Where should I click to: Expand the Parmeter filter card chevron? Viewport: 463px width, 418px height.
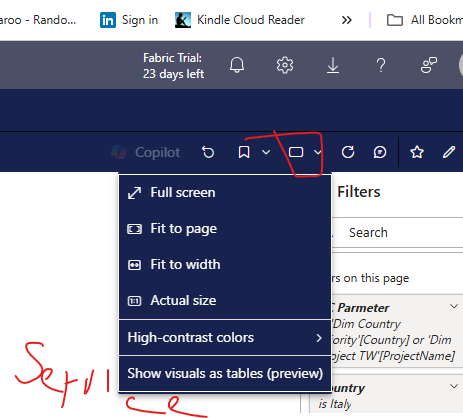454,306
